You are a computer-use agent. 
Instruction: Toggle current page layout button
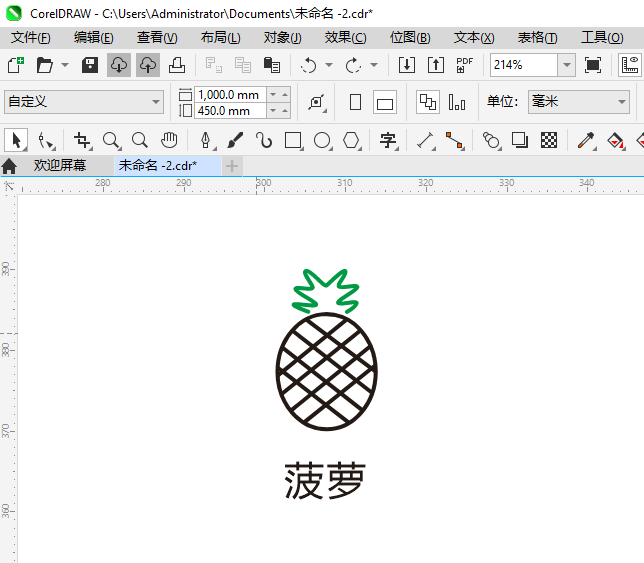pyautogui.click(x=457, y=102)
